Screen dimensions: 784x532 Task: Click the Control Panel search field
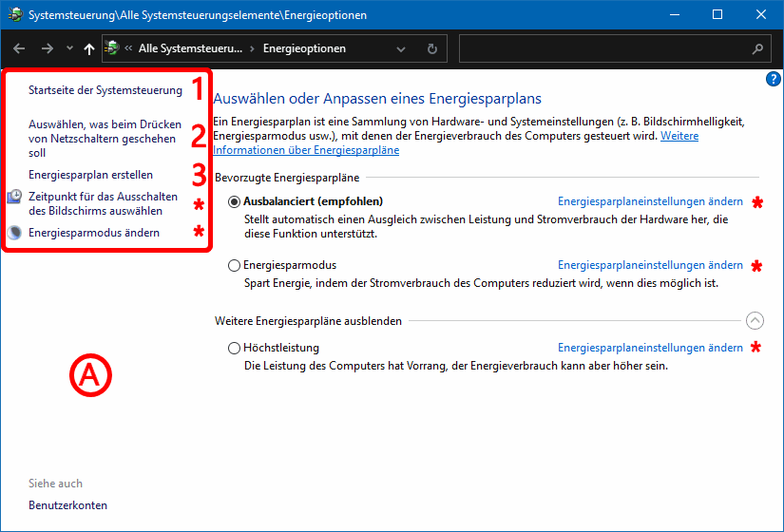[x=603, y=48]
